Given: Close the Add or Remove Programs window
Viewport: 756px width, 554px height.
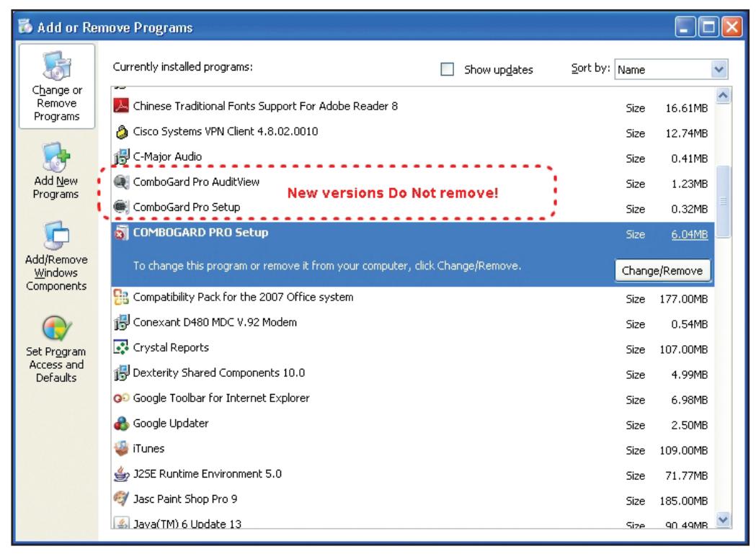Looking at the screenshot, I should pyautogui.click(x=732, y=27).
